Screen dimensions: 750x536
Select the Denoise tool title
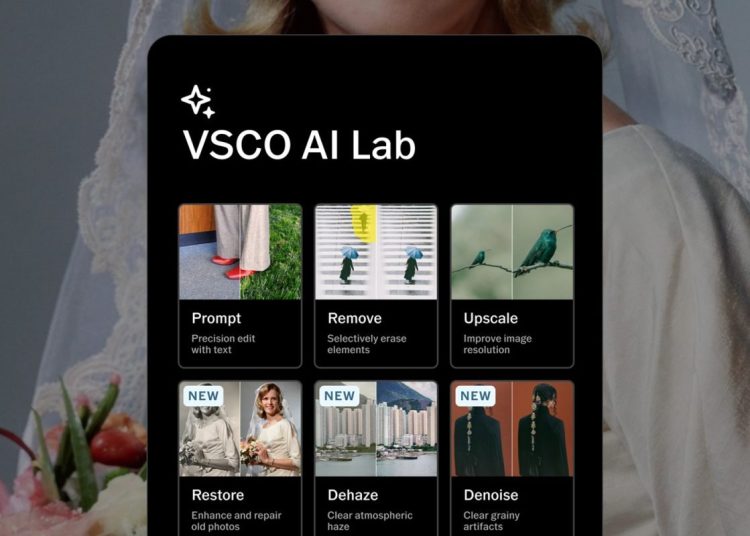491,495
